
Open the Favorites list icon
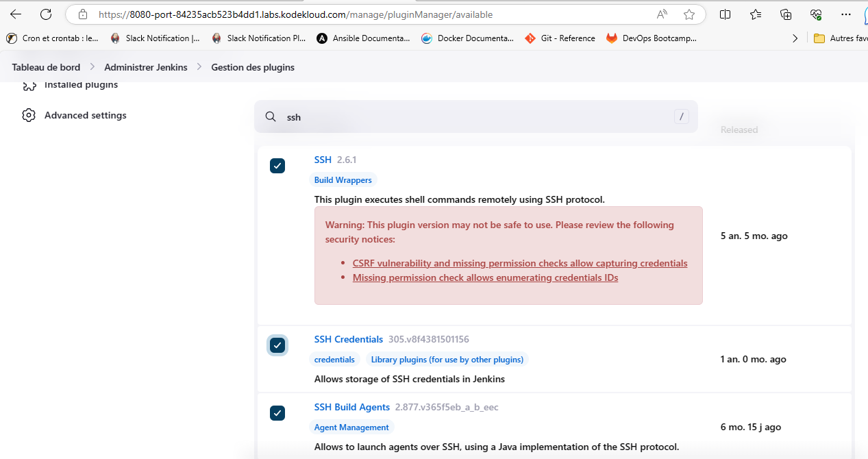point(756,14)
